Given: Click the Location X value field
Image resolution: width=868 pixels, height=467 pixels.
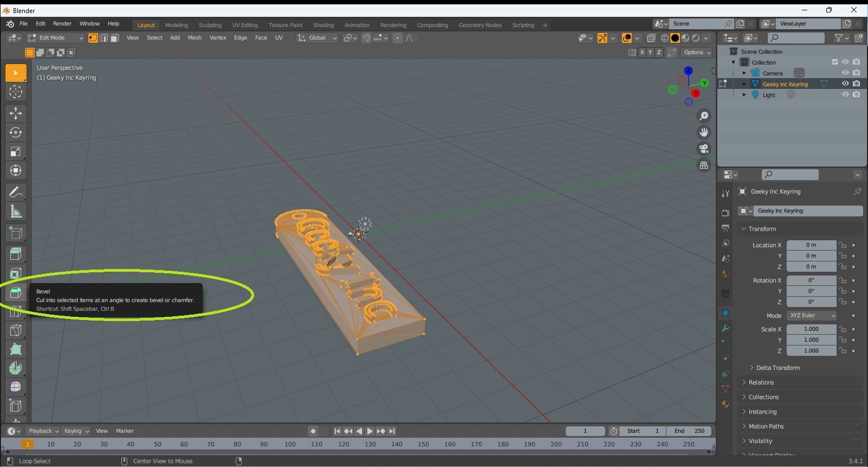Looking at the screenshot, I should 811,245.
